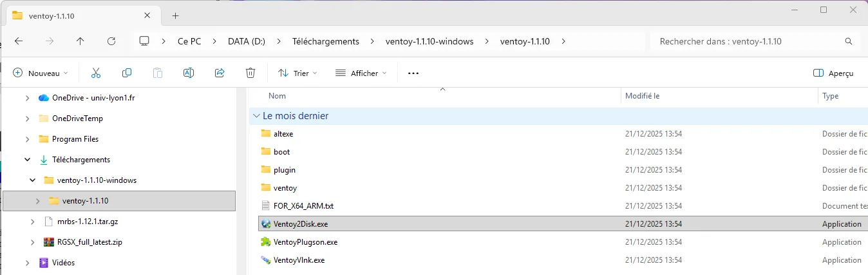Click the 'Ce PC' breadcrumb
This screenshot has height=275, width=868.
[189, 41]
